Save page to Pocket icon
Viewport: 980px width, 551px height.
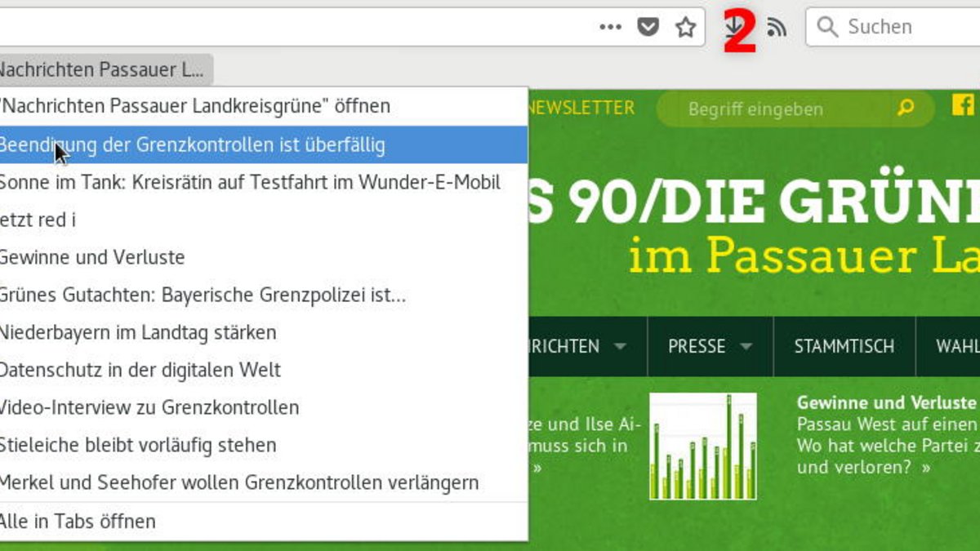(648, 27)
